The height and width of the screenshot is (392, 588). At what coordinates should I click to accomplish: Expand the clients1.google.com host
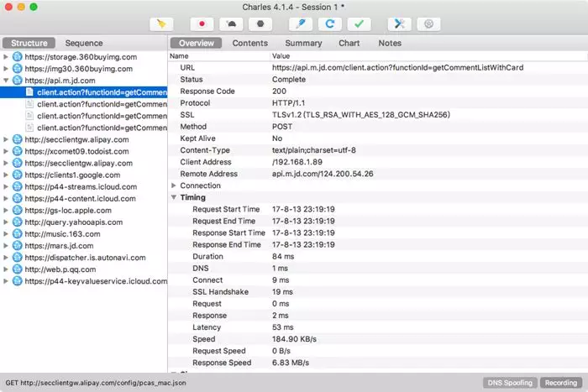[6, 175]
